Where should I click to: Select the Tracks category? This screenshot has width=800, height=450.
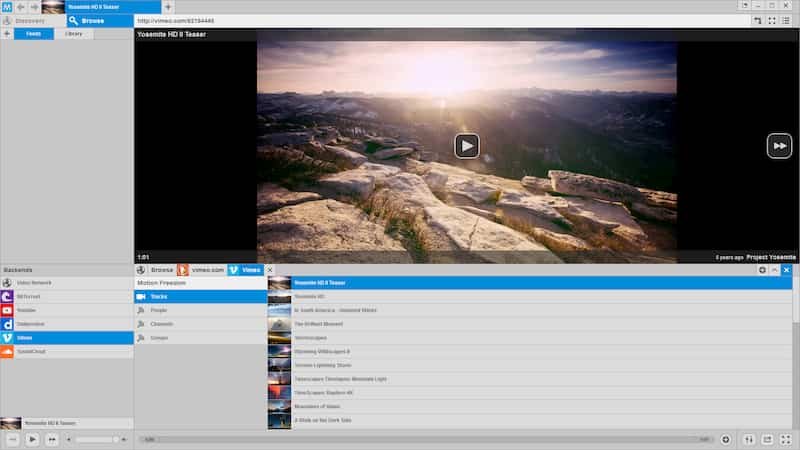coord(201,296)
